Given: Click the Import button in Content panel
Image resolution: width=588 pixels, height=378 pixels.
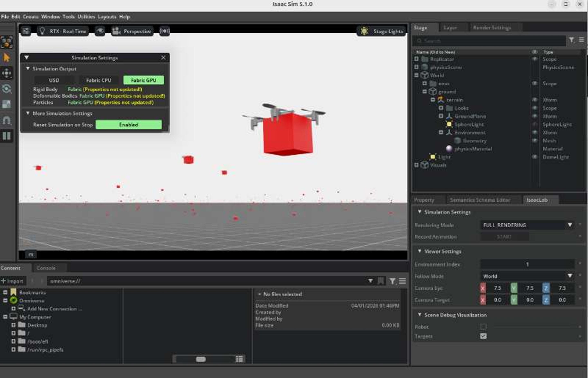Looking at the screenshot, I should pos(12,281).
